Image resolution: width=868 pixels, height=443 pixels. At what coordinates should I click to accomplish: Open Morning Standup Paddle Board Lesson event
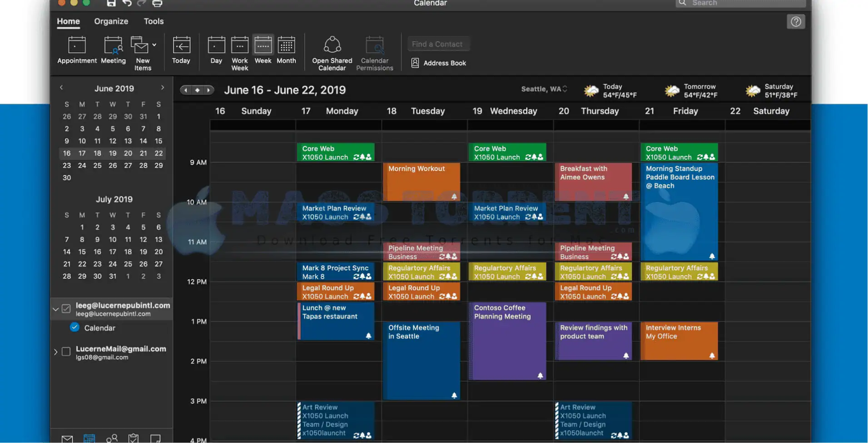(679, 212)
